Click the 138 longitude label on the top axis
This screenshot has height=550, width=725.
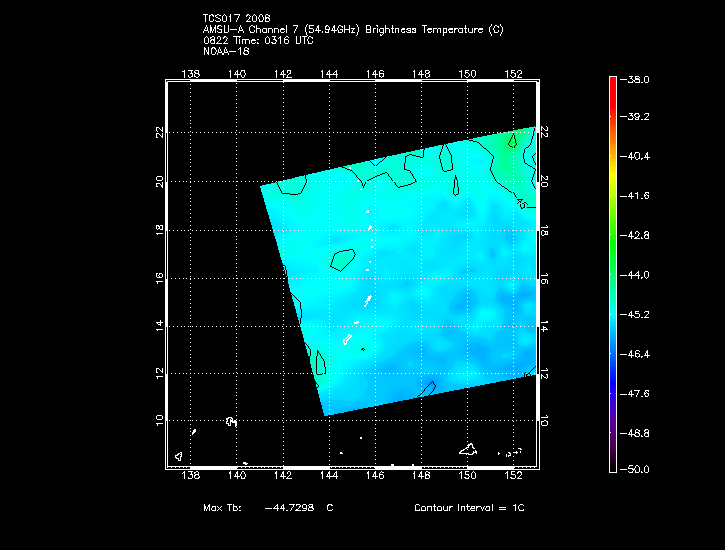(x=191, y=74)
